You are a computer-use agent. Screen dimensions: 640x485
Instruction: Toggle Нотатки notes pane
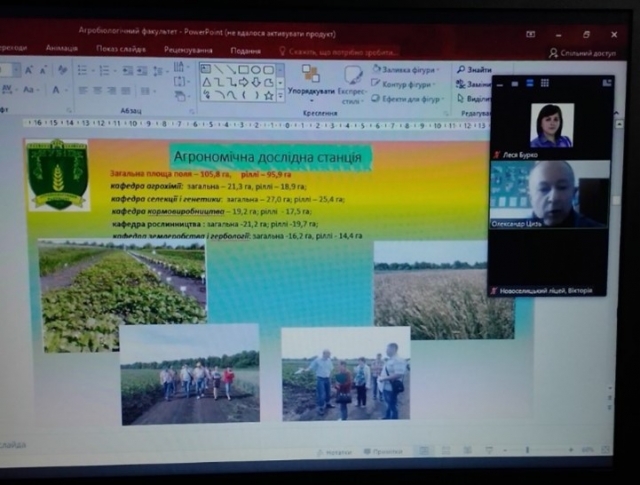click(334, 452)
